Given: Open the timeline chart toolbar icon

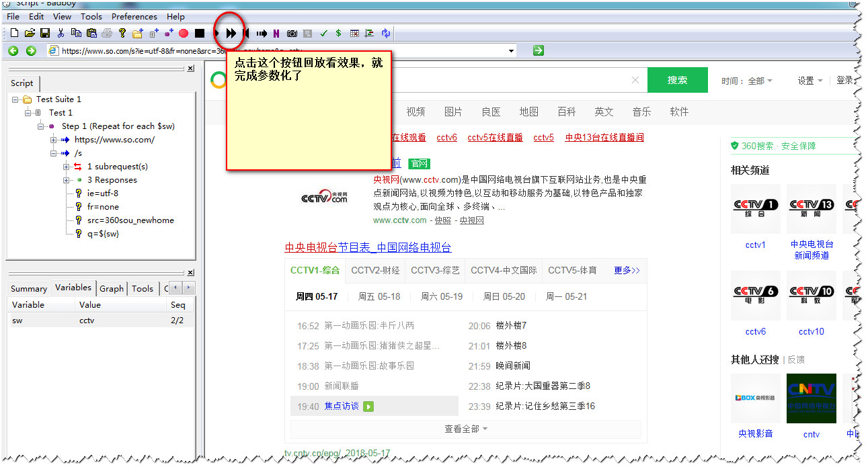Looking at the screenshot, I should pyautogui.click(x=370, y=33).
